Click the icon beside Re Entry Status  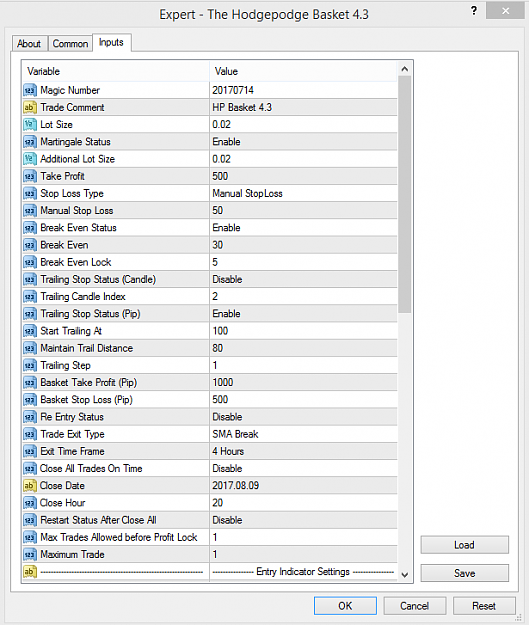coord(30,417)
